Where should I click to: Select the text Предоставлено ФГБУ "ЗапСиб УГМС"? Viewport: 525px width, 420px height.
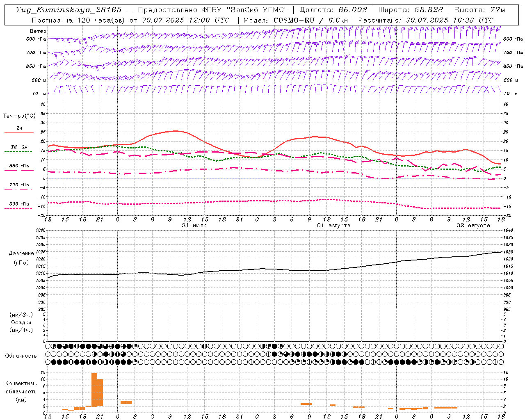(x=213, y=10)
